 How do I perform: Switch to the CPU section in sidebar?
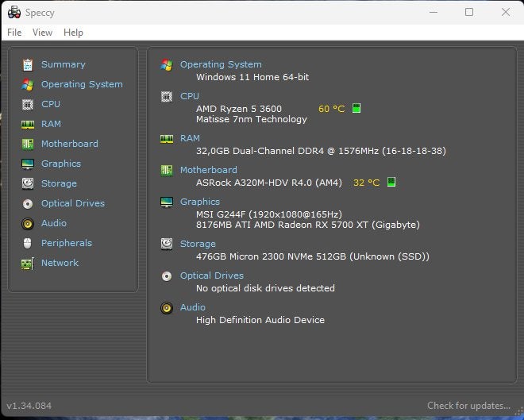click(51, 104)
